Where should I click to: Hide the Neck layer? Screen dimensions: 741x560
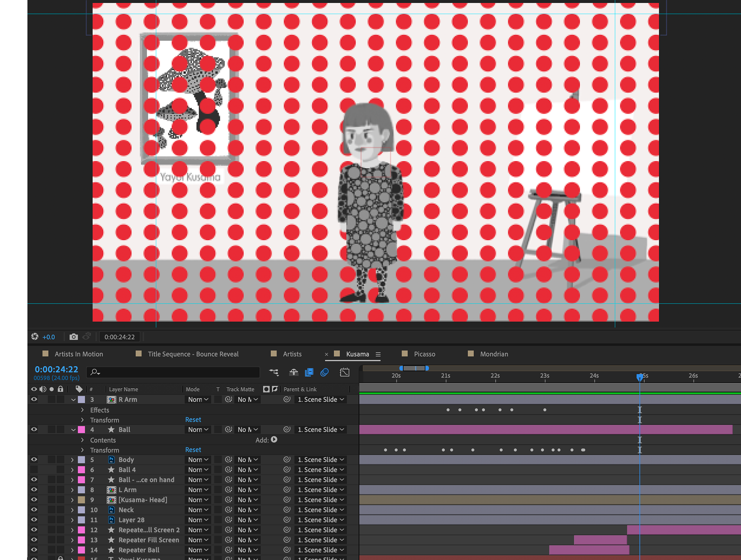coord(34,510)
